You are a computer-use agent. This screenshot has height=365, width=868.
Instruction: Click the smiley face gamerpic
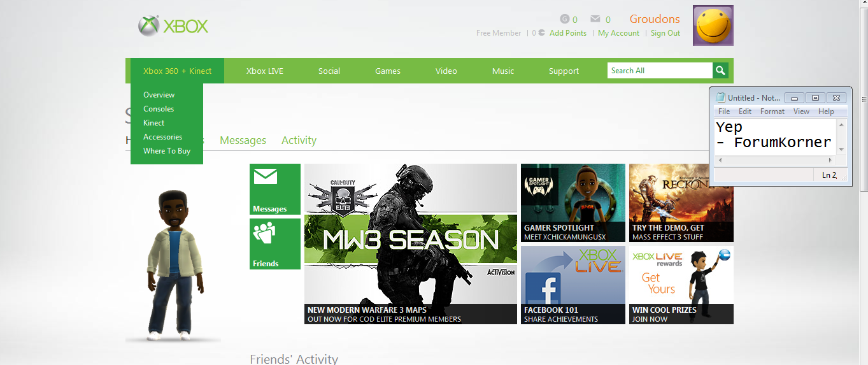[713, 25]
